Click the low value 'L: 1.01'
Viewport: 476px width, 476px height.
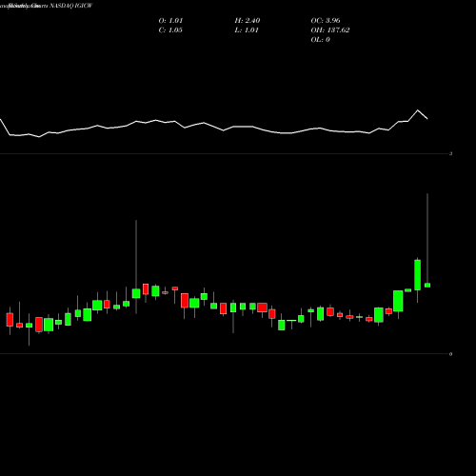[247, 30]
